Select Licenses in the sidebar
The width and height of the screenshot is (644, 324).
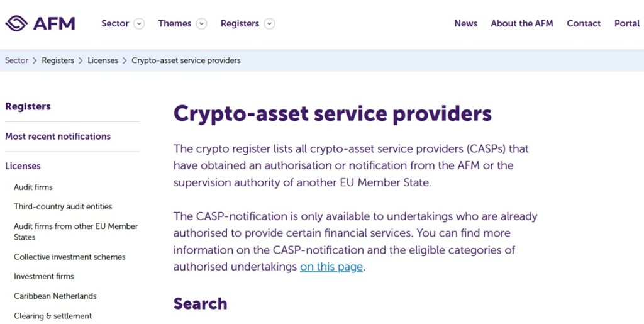[x=23, y=166]
